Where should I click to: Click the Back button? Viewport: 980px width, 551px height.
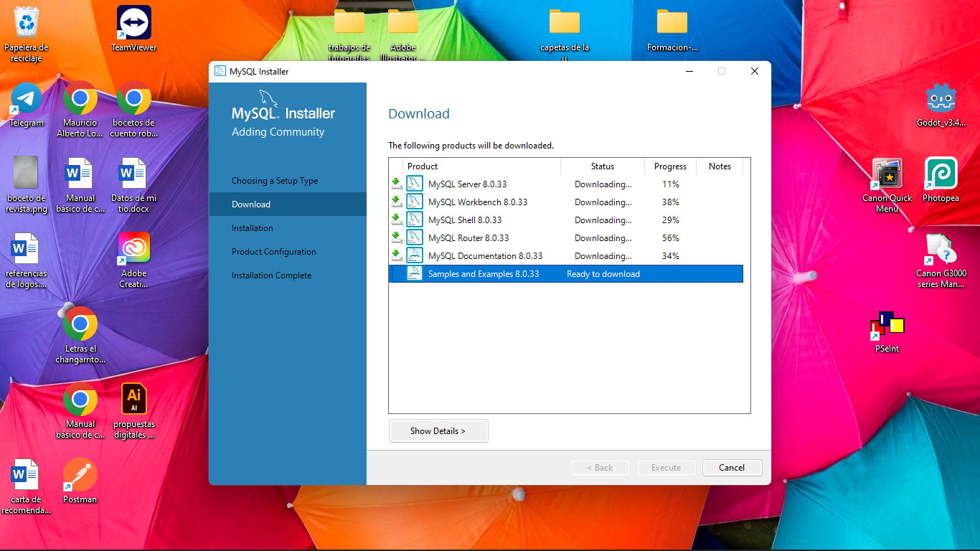pos(600,468)
